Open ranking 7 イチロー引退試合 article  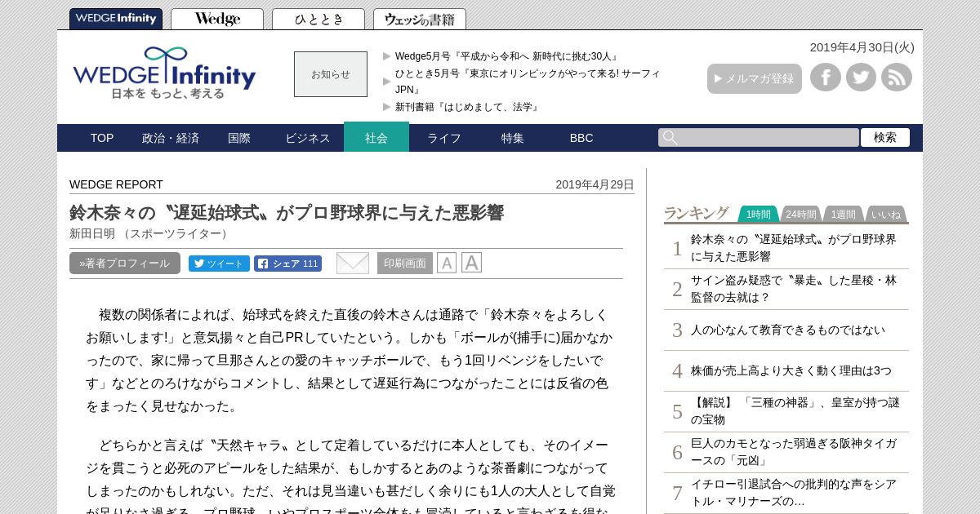tap(794, 492)
